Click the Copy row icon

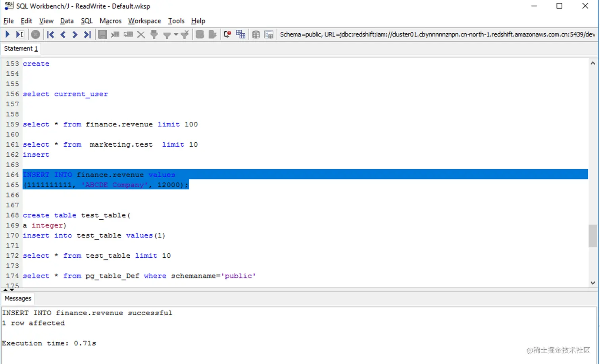pos(128,34)
